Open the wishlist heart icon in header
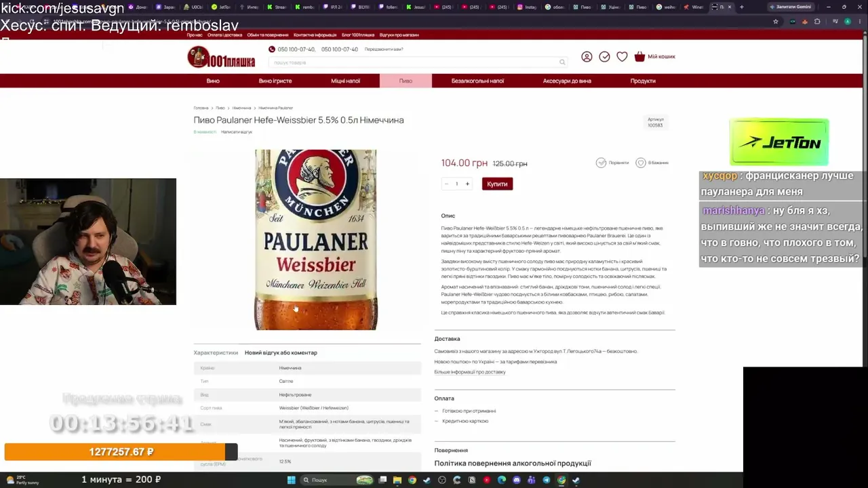Screen dimensions: 868x488 [x=622, y=57]
